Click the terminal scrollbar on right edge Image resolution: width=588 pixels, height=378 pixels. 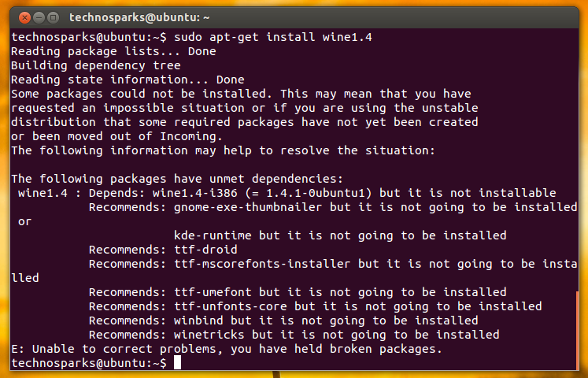click(576, 331)
